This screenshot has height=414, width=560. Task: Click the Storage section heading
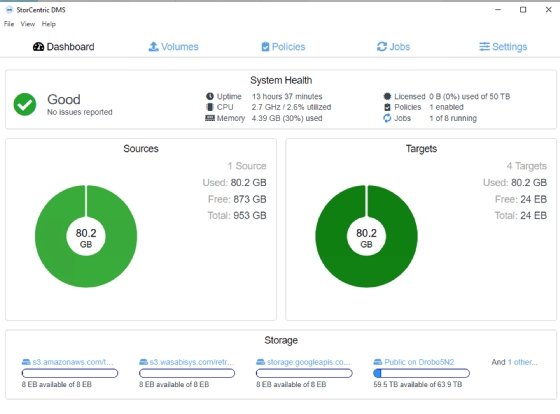(281, 340)
